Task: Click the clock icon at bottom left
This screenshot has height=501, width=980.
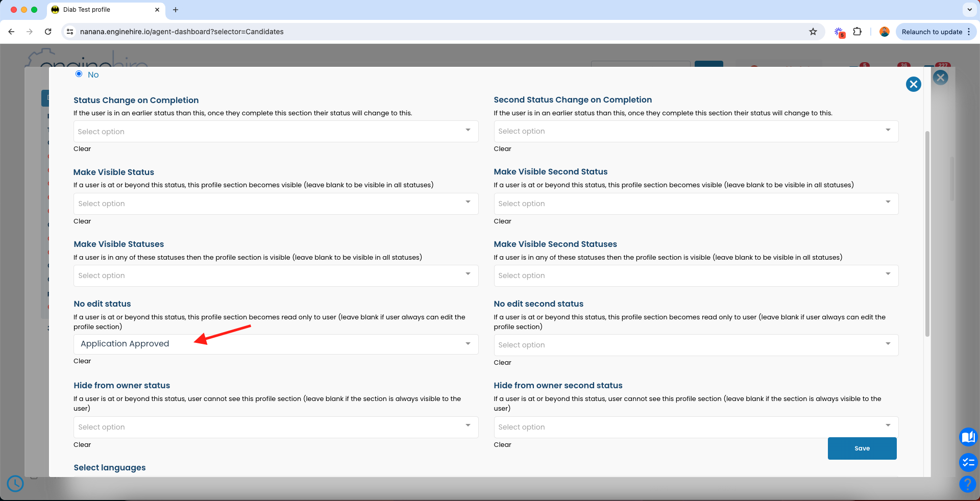Action: [x=15, y=484]
